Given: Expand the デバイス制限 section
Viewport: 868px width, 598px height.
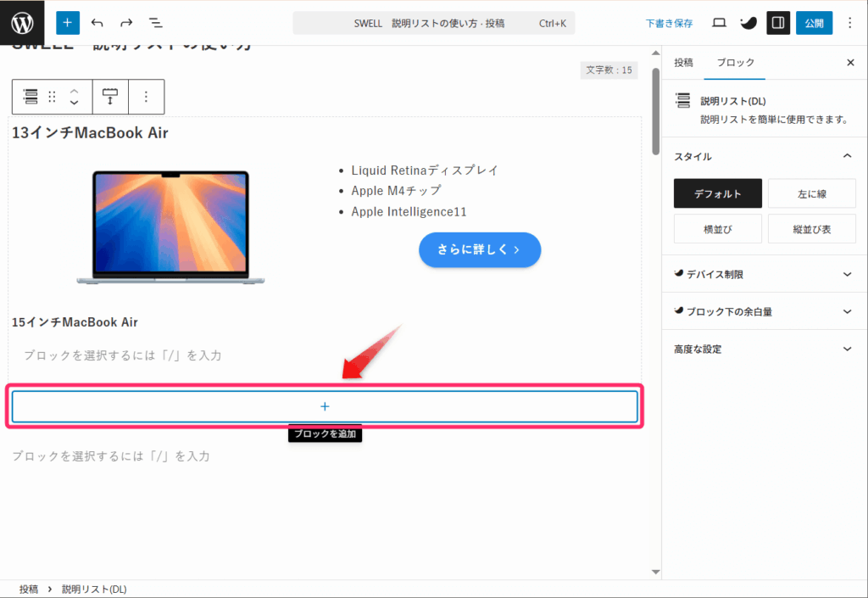Looking at the screenshot, I should point(764,275).
